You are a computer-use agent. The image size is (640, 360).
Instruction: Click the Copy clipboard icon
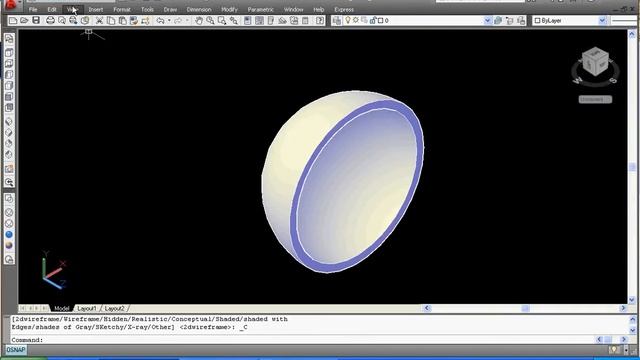pyautogui.click(x=111, y=20)
